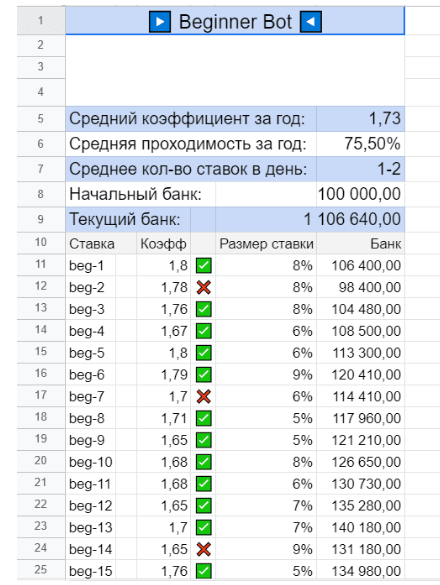This screenshot has height=585, width=440.
Task: Select the current bank value 1 106 640,00
Action: [x=310, y=219]
